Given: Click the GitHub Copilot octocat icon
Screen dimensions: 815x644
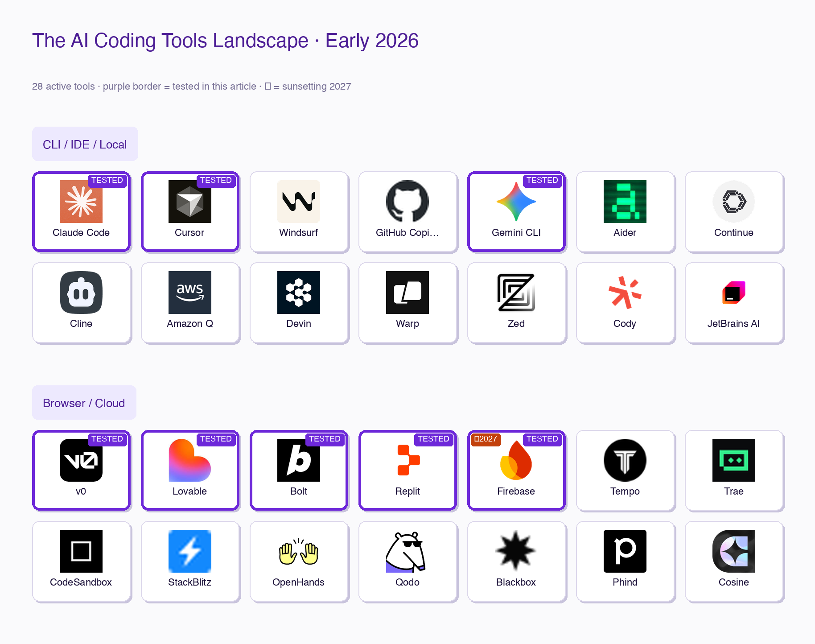Looking at the screenshot, I should coord(407,202).
